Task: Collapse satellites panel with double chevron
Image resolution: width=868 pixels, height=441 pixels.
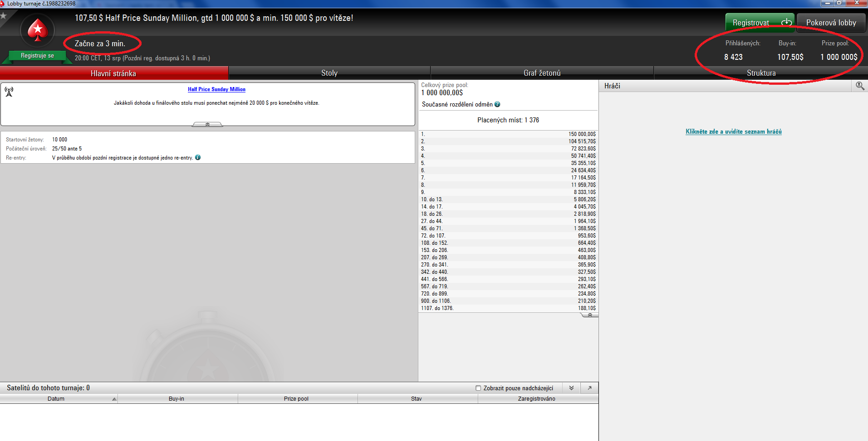Action: (572, 388)
